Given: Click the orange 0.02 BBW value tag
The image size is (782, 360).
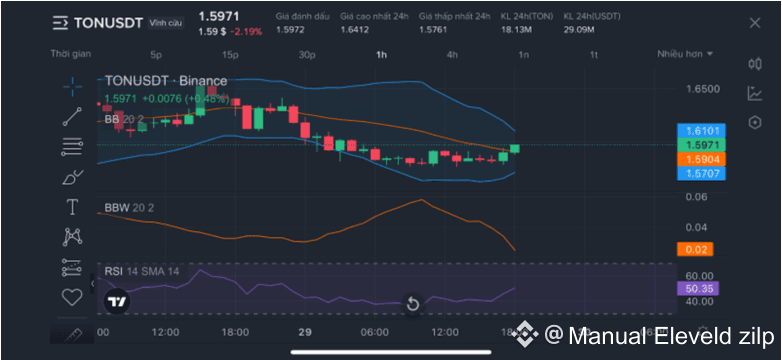Looking at the screenshot, I should (x=695, y=249).
